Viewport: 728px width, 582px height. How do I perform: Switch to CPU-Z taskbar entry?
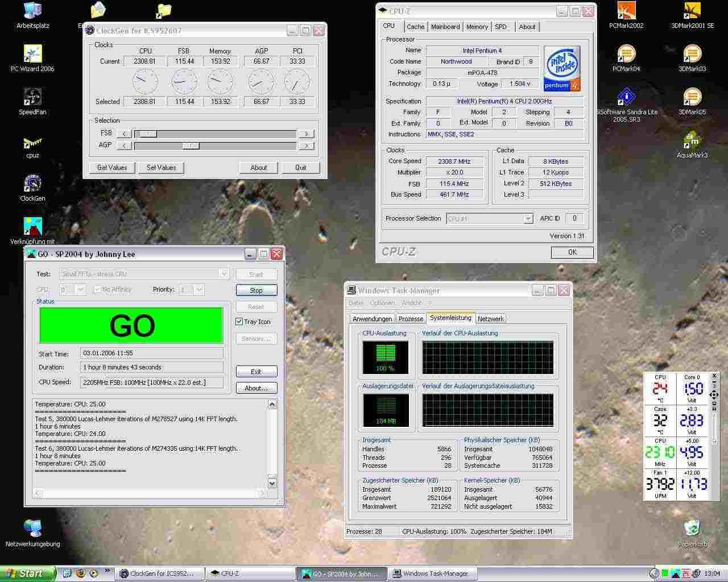(x=249, y=573)
